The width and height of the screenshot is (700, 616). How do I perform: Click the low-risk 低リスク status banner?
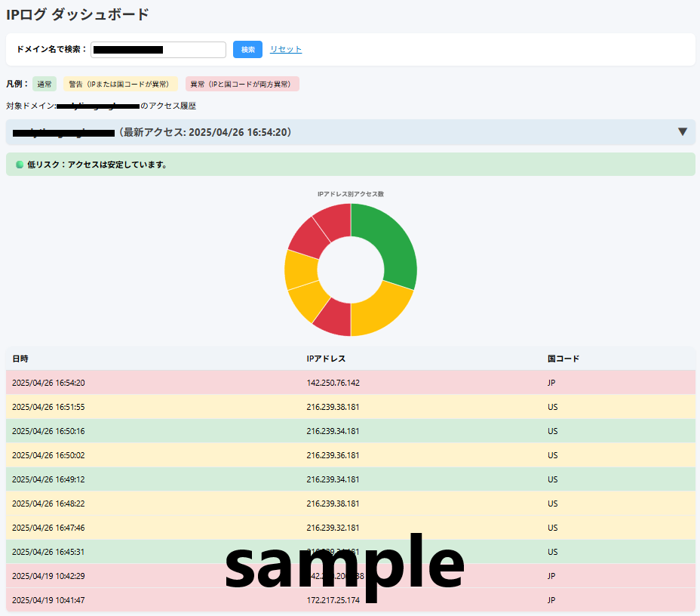350,165
